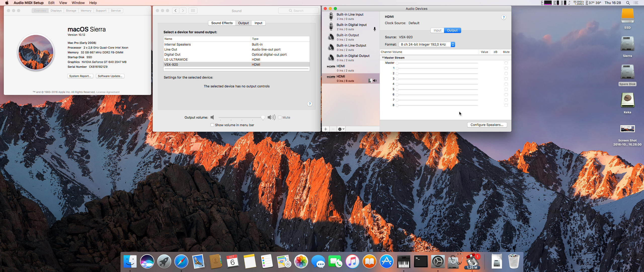
Task: Check Show volume in menu bar
Action: coord(212,125)
